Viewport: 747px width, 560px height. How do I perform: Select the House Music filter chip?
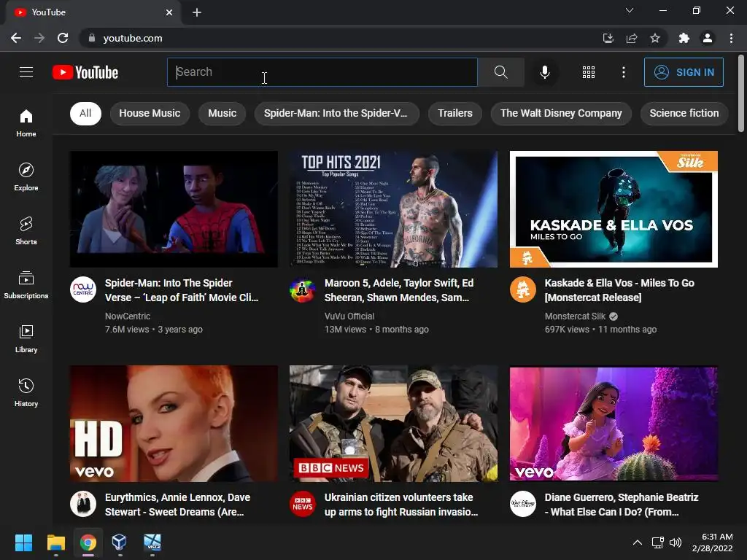click(150, 113)
